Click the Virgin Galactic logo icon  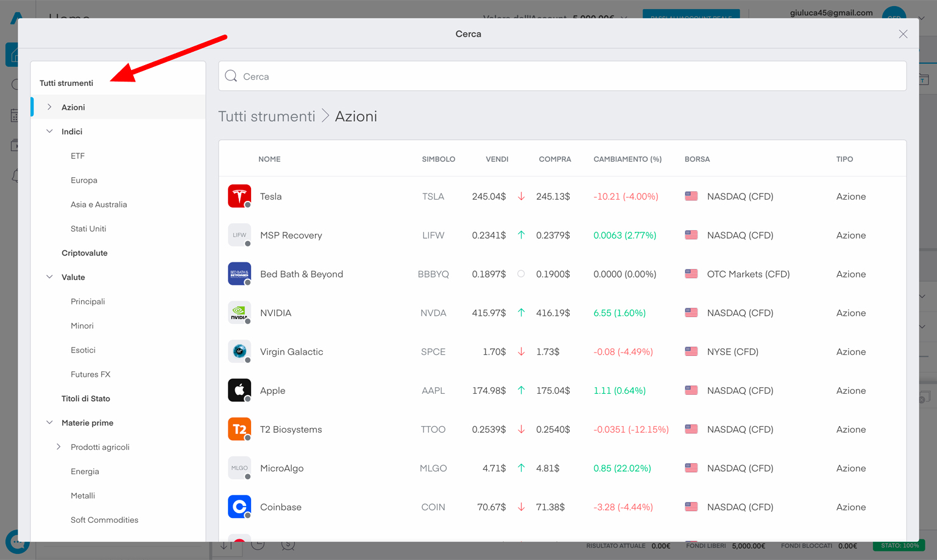pos(239,351)
